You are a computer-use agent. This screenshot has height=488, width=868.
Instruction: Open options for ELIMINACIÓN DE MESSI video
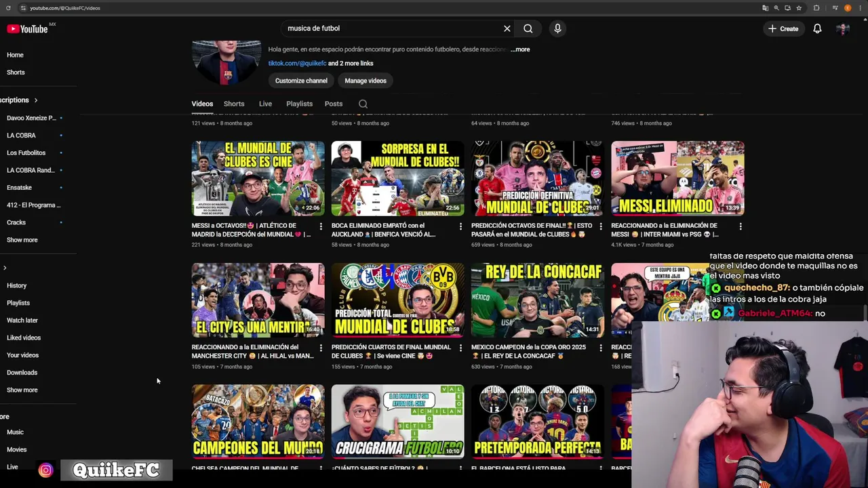(740, 226)
